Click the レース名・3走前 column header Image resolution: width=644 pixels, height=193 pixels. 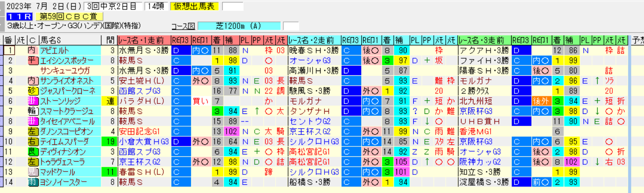(484, 40)
